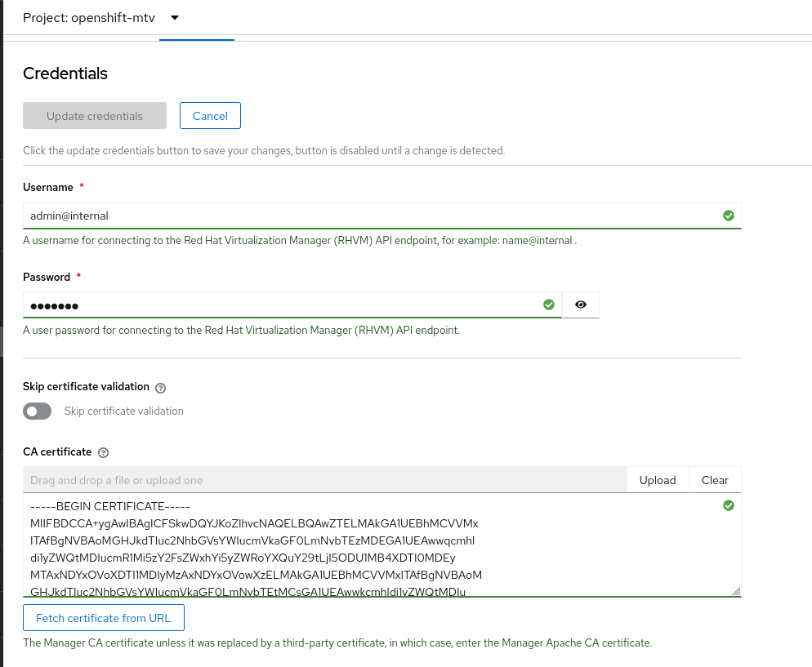Screen dimensions: 812x667
Task: Click the Upload certificate button
Action: click(658, 480)
